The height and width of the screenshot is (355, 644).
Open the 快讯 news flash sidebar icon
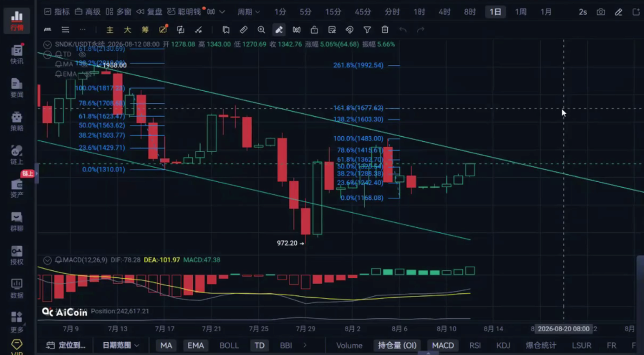(17, 54)
